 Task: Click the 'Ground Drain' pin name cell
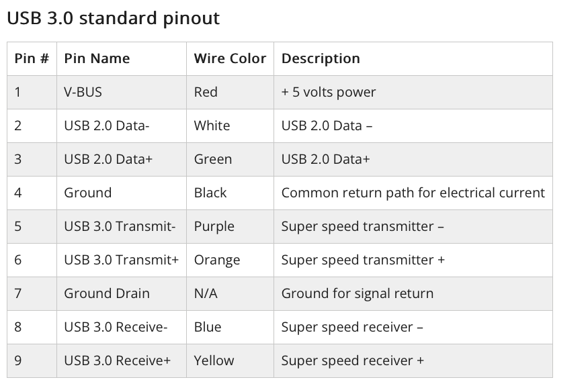tap(122, 293)
